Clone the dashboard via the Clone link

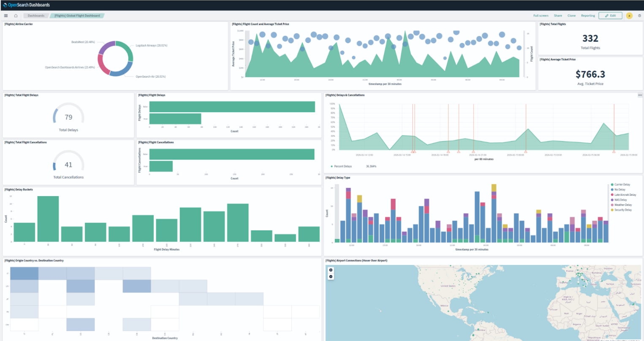pyautogui.click(x=571, y=16)
